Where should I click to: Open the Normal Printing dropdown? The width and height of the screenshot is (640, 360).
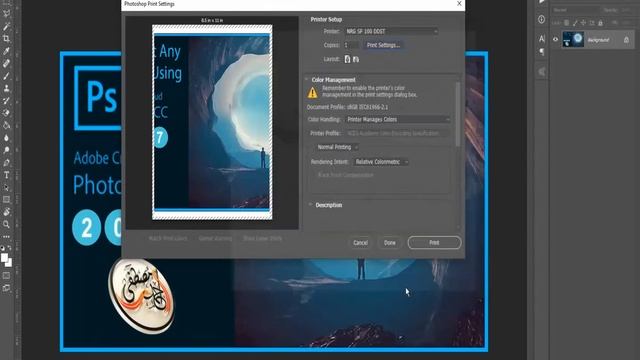pyautogui.click(x=337, y=147)
